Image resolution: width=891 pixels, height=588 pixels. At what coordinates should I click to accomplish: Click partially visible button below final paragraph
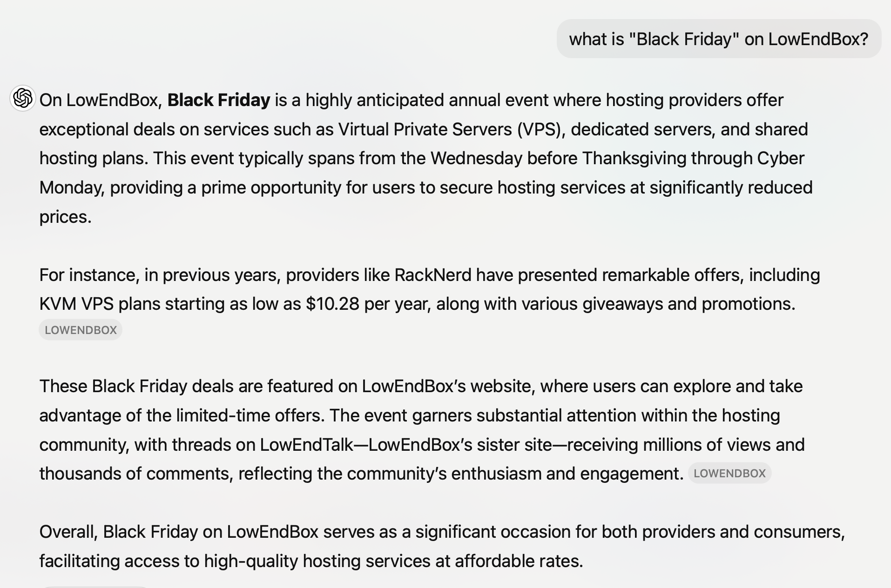[x=94, y=587]
